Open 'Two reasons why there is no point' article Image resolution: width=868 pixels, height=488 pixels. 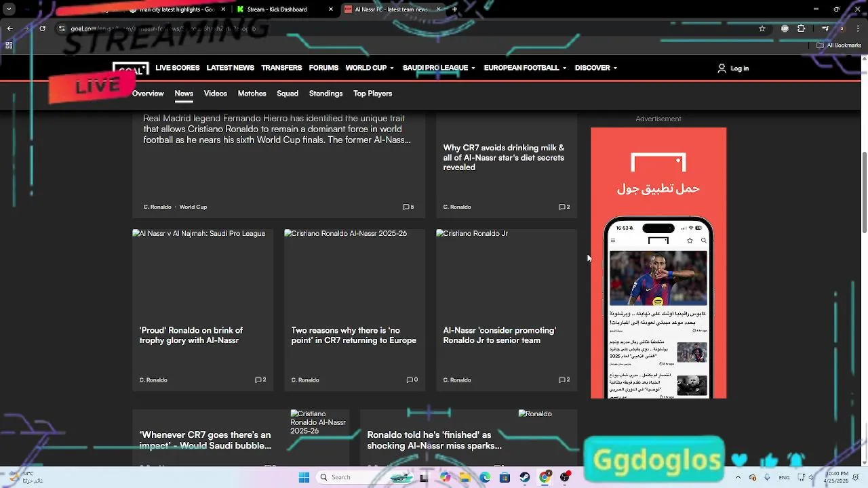pyautogui.click(x=354, y=335)
